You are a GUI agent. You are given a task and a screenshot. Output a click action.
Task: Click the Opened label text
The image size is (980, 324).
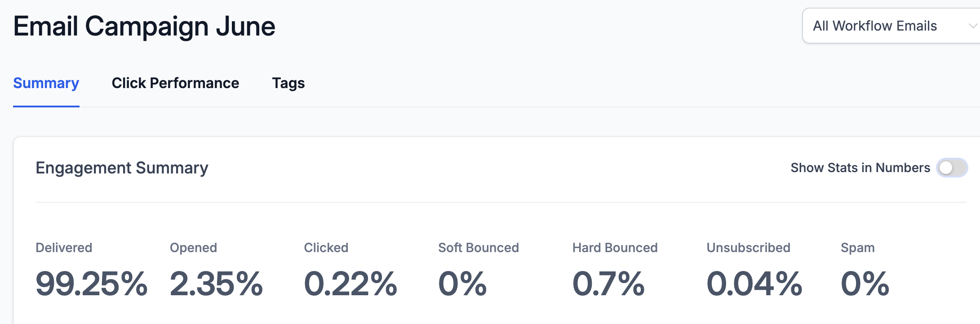[x=193, y=248]
